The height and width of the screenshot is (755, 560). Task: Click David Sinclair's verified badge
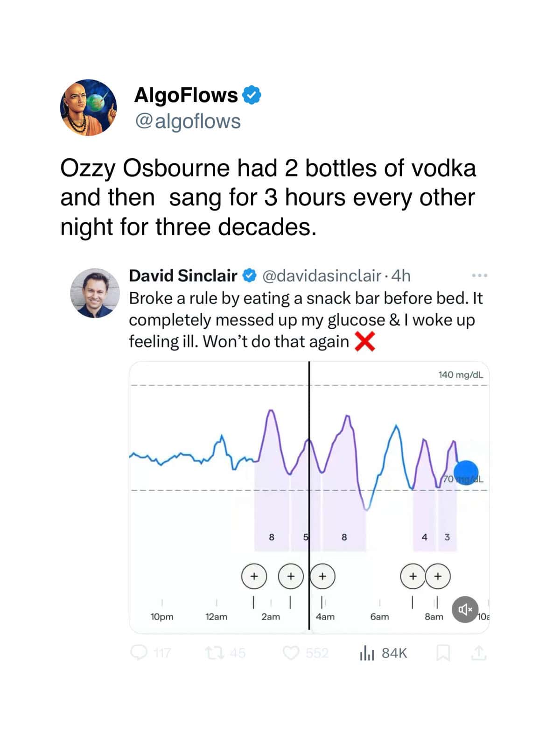point(250,275)
